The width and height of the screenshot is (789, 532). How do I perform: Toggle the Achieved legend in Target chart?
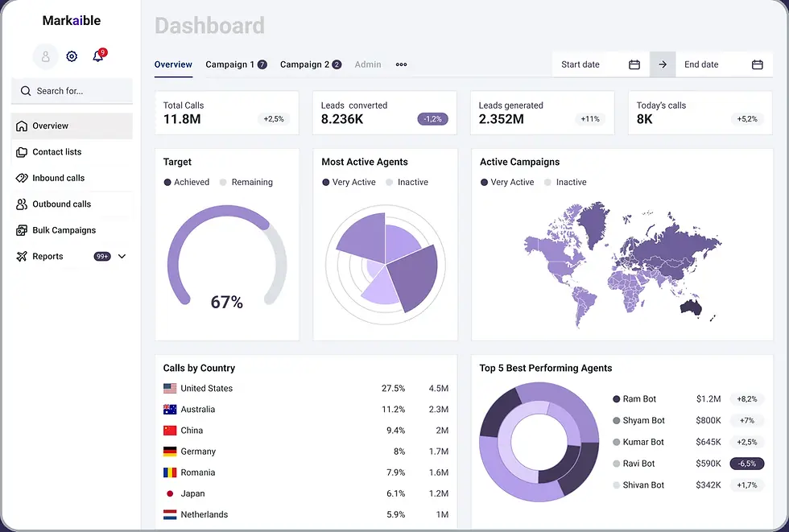pyautogui.click(x=187, y=182)
